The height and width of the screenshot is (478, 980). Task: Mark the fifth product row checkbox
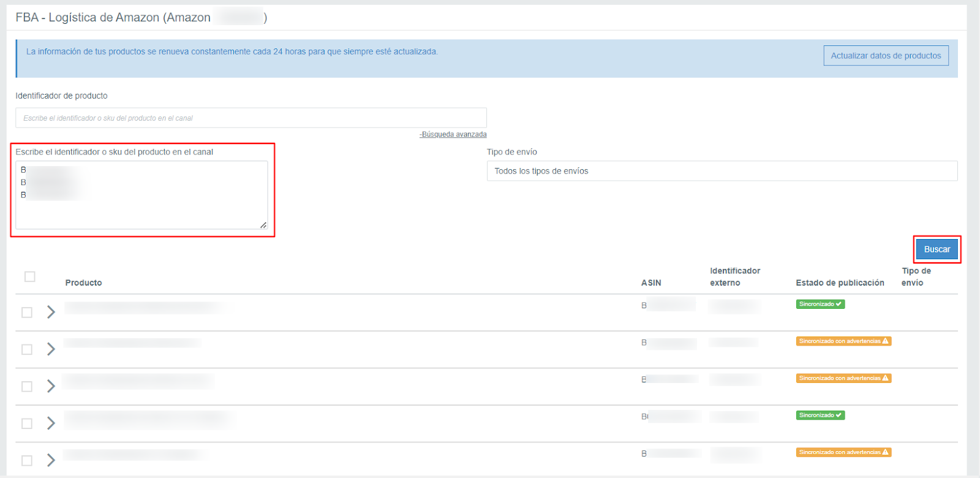click(27, 460)
